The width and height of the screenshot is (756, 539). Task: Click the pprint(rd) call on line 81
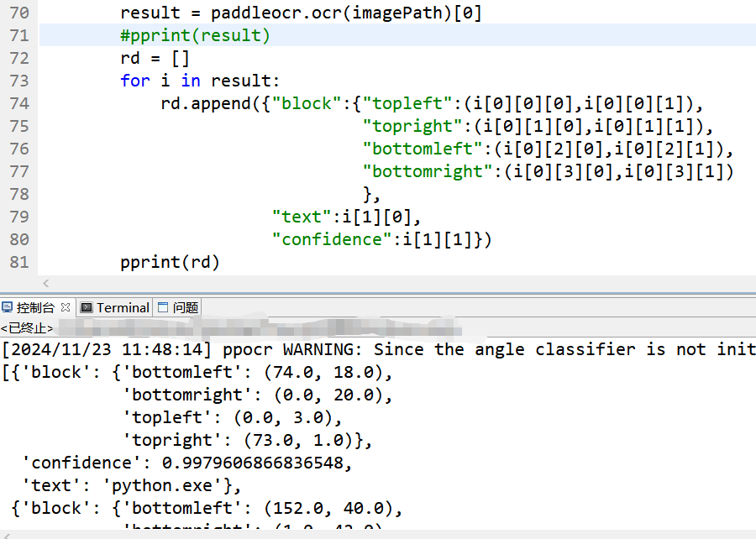[169, 262]
